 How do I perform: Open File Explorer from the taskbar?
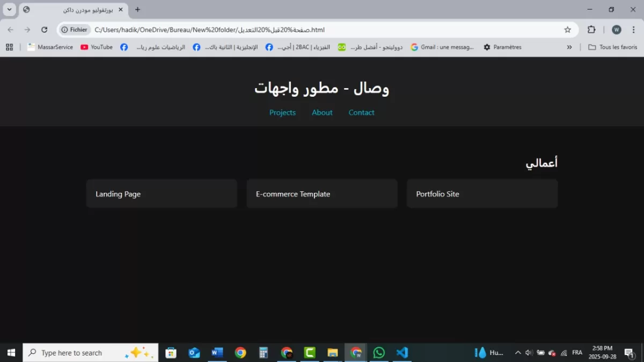333,353
